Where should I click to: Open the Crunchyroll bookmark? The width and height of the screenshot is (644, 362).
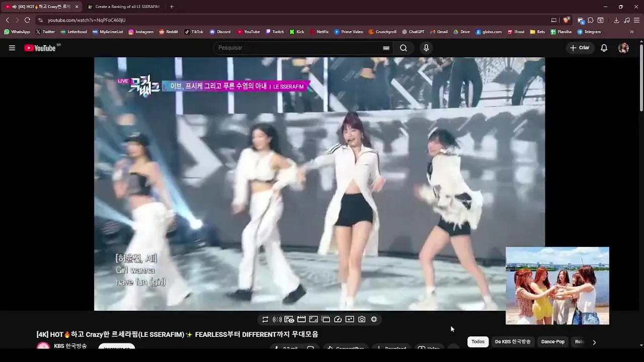point(382,32)
